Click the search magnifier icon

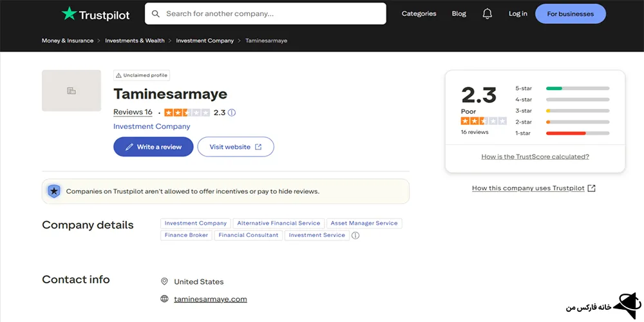point(155,14)
